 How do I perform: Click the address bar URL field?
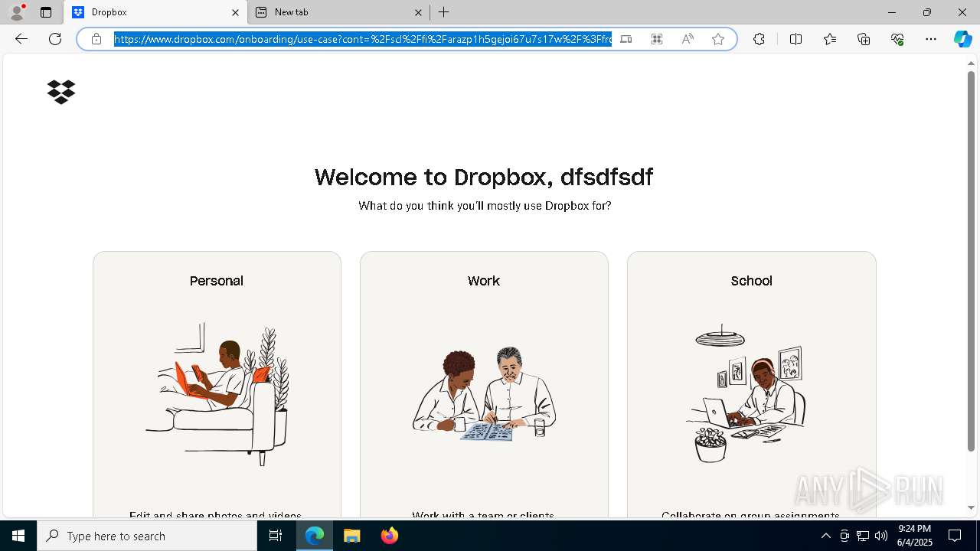[x=363, y=39]
